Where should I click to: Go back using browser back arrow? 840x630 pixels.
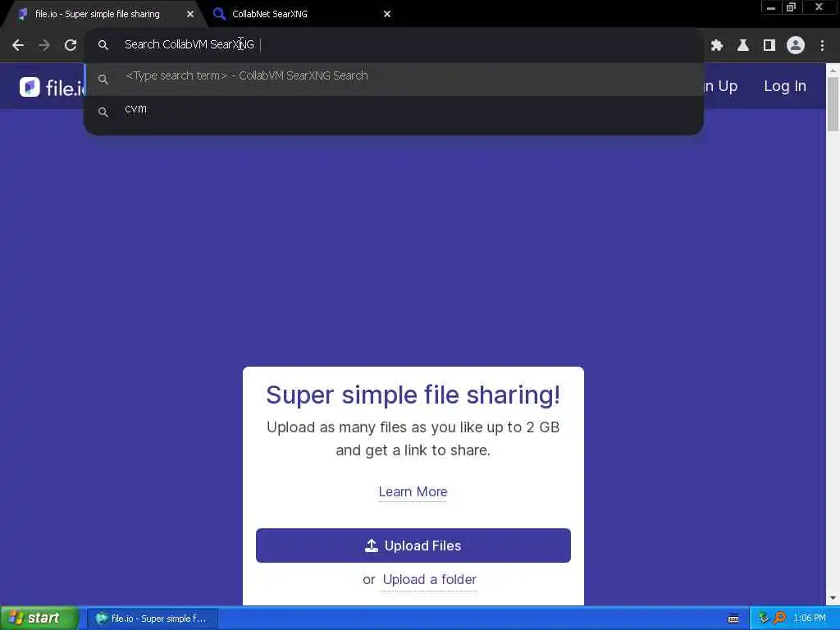18,45
